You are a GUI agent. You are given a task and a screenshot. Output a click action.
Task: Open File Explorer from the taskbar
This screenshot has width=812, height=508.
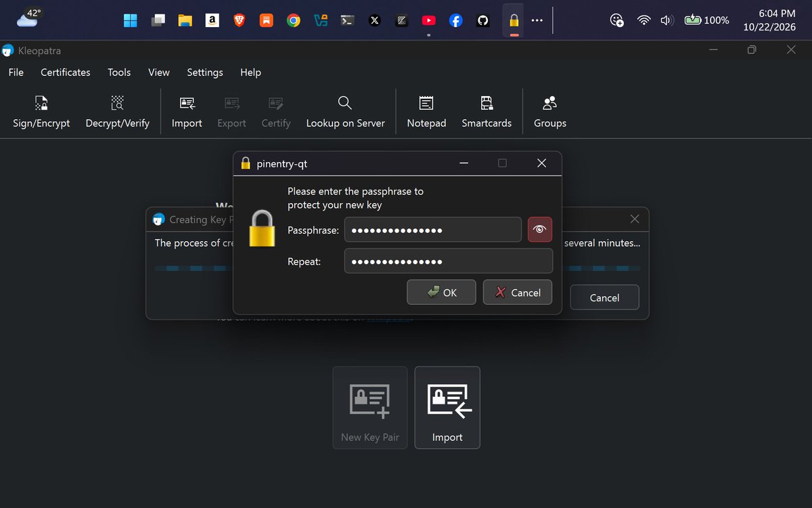pos(185,20)
